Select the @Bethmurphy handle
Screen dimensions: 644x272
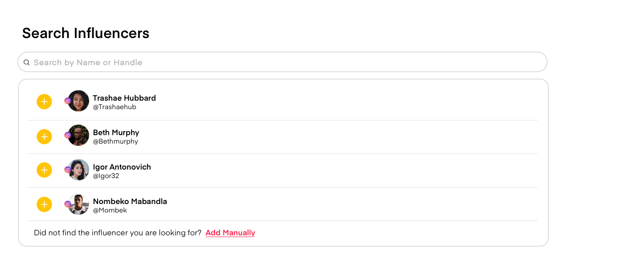(x=116, y=141)
